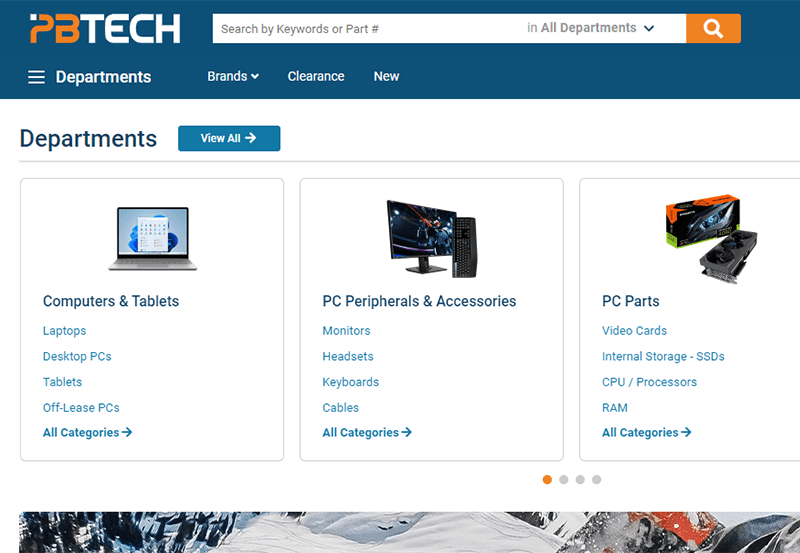This screenshot has height=553, width=800.
Task: Click the laptop image in Computers & Tablets
Action: tap(153, 238)
